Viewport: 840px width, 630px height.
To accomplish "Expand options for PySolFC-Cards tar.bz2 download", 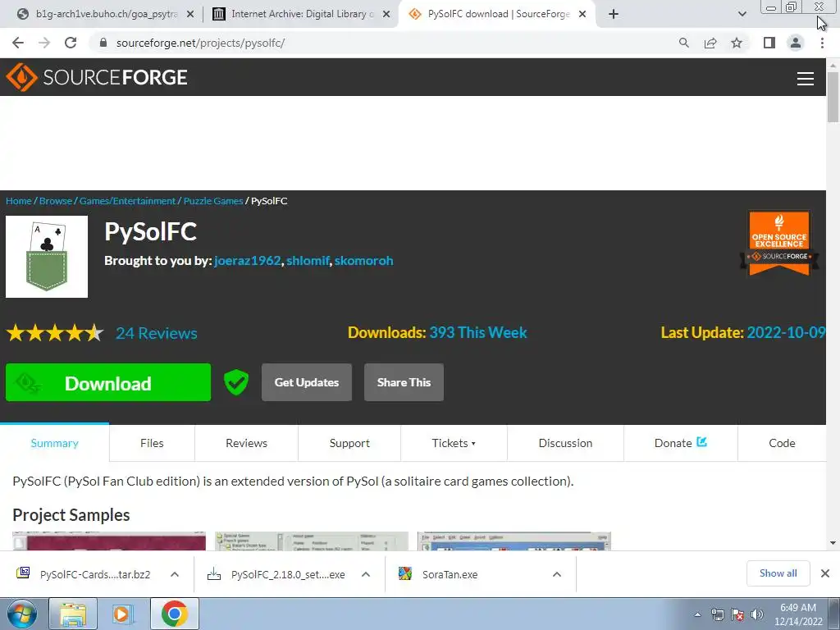I will 175,574.
